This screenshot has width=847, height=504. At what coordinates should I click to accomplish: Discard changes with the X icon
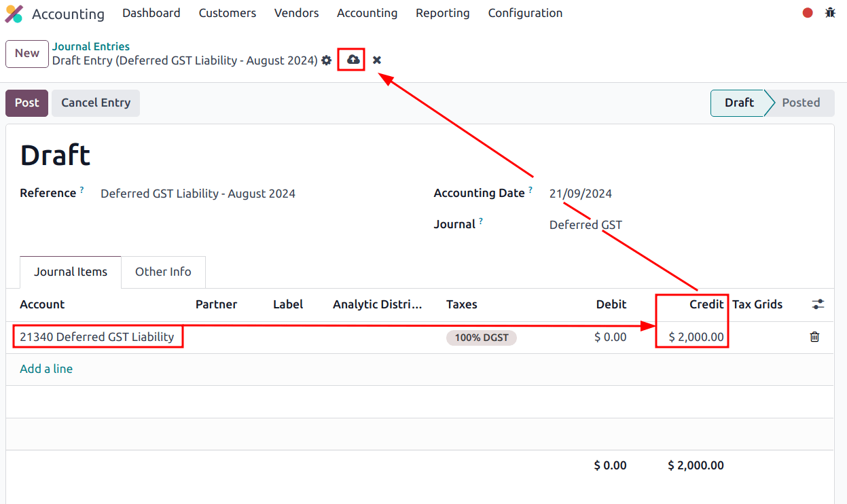[x=377, y=60]
